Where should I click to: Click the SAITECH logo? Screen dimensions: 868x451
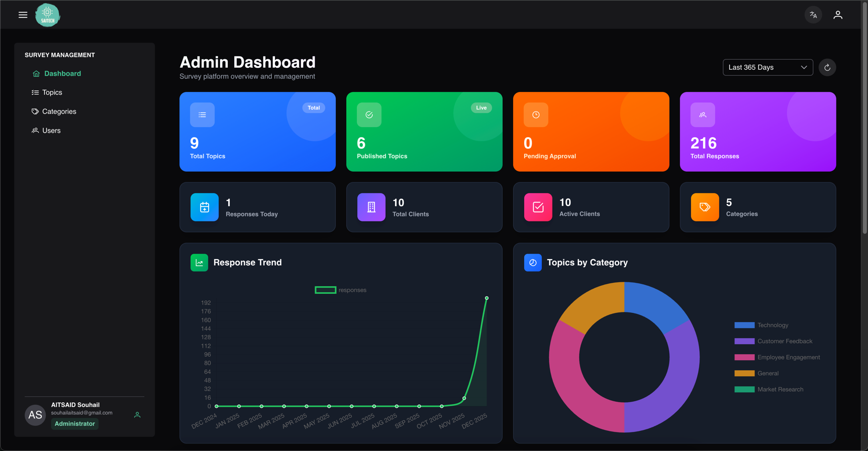click(47, 15)
